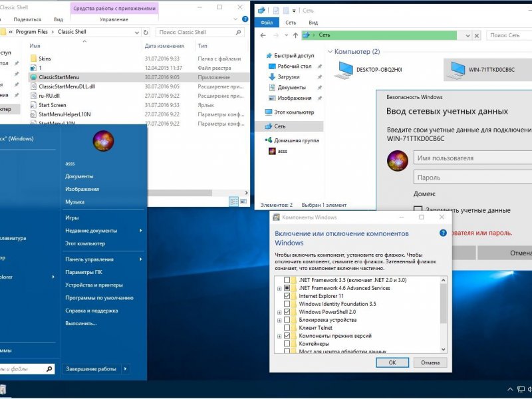532x399 pixels.
Task: Click the Имя пользователя input field
Action: point(473,158)
